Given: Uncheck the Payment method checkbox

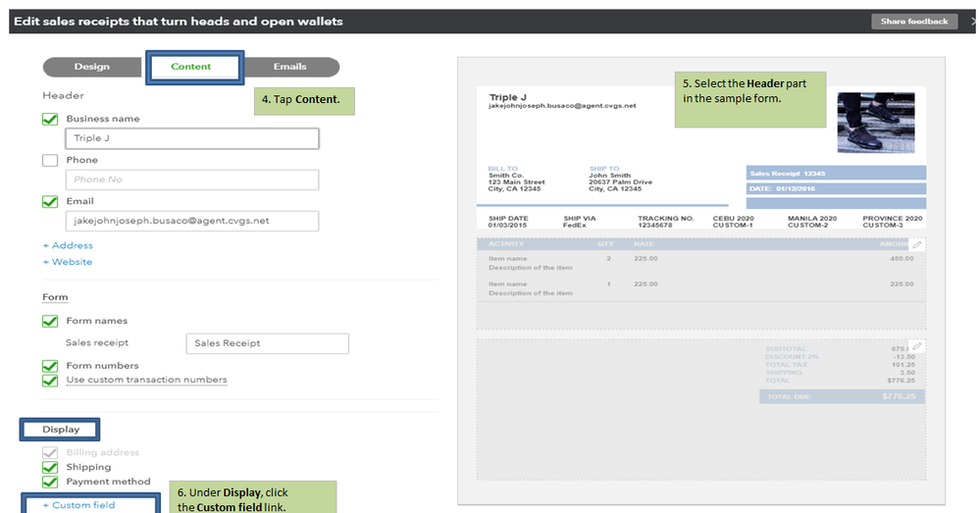Looking at the screenshot, I should click(50, 482).
